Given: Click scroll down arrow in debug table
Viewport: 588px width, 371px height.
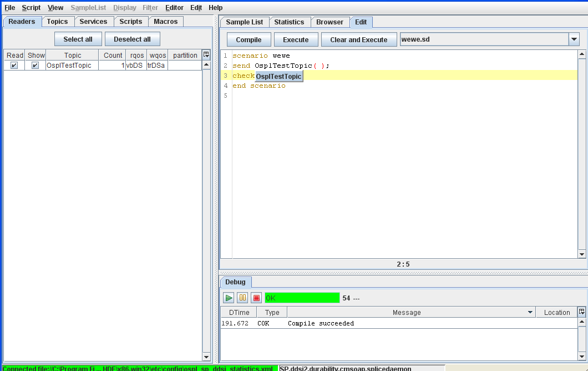Looking at the screenshot, I should [x=582, y=357].
